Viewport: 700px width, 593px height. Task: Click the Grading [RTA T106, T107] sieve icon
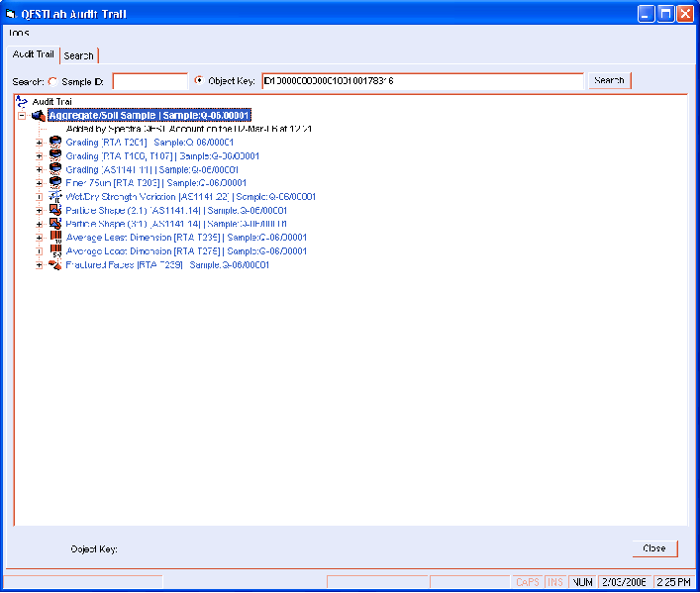click(55, 155)
